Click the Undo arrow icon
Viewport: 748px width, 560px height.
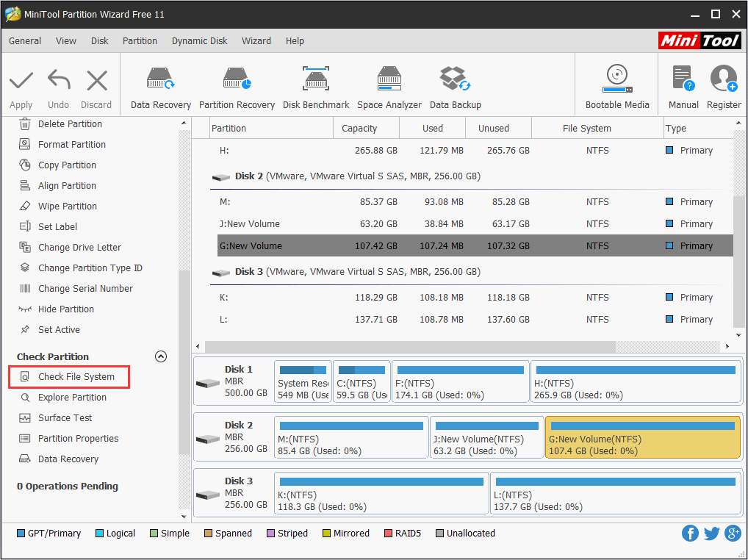tap(59, 79)
